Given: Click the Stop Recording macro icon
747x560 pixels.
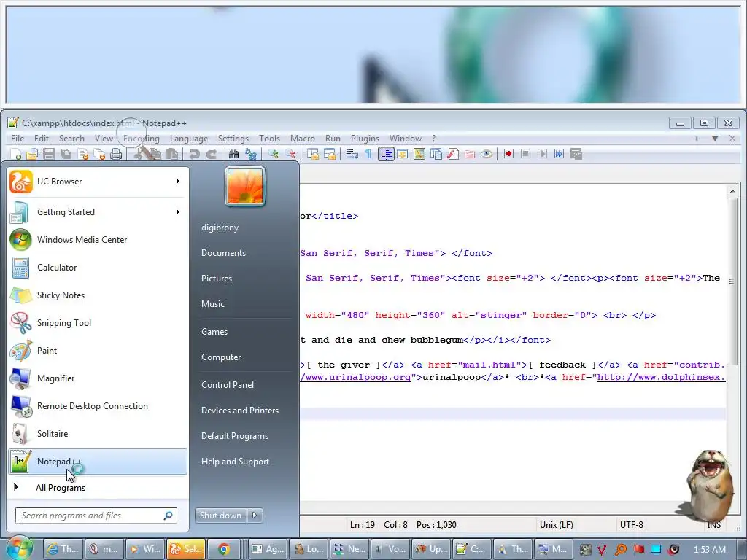Looking at the screenshot, I should [525, 154].
